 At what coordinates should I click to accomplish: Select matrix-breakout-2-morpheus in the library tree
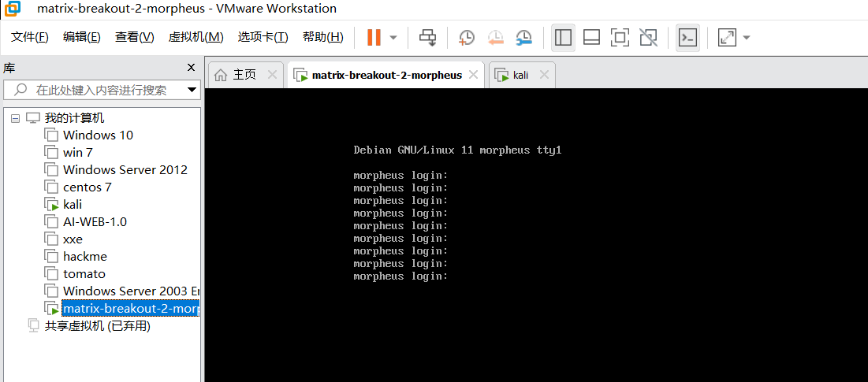(131, 309)
